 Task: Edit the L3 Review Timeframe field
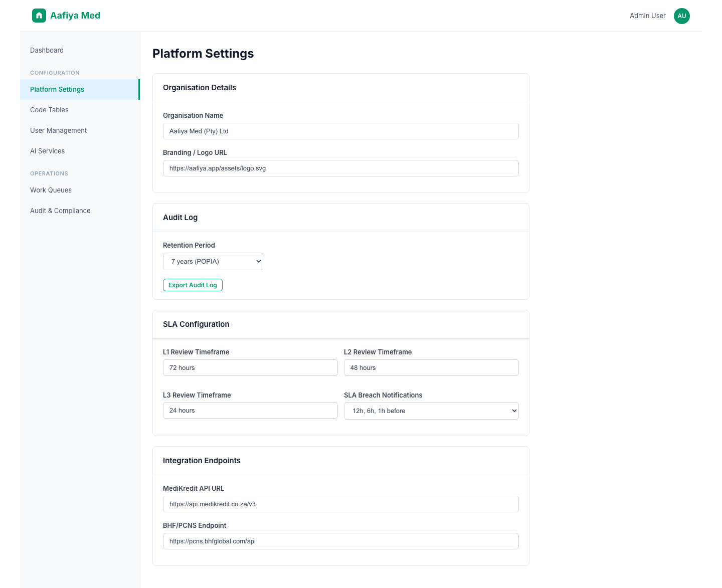(250, 411)
